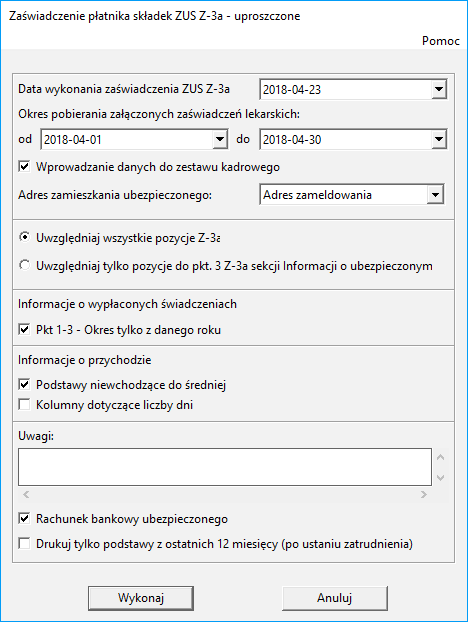Open the 'do' end date dropdown arrow
468x622 pixels.
[439, 139]
